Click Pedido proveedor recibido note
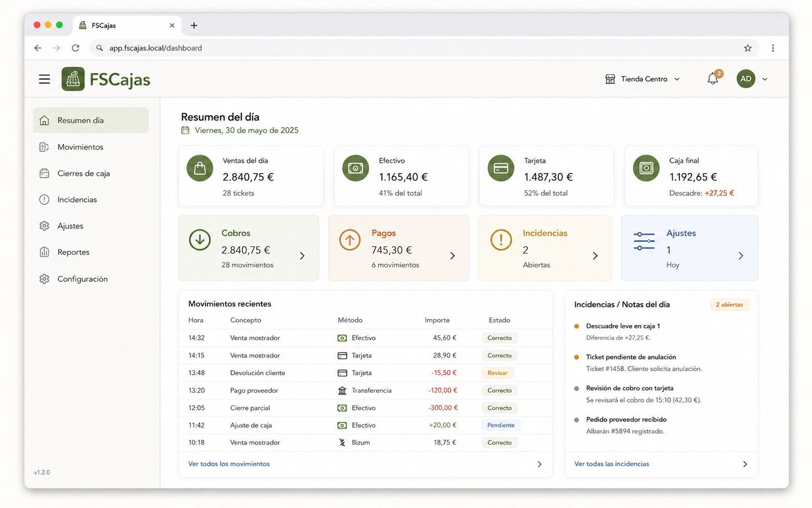 pyautogui.click(x=626, y=419)
